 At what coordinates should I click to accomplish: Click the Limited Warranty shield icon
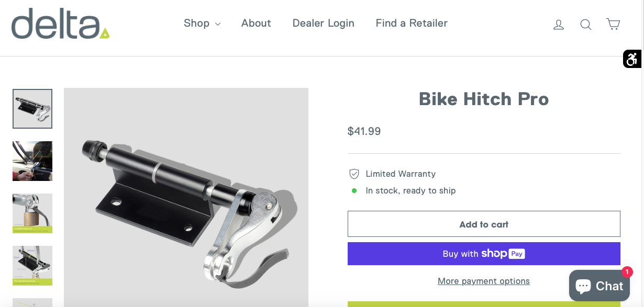tap(354, 174)
